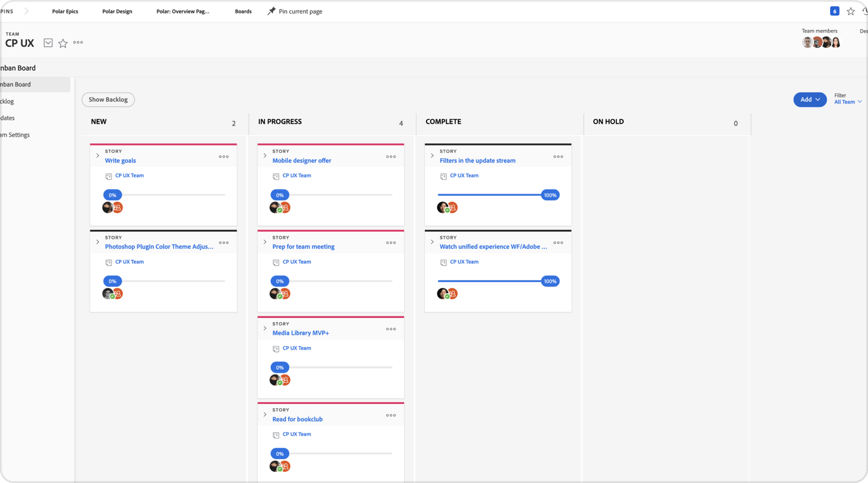The width and height of the screenshot is (868, 483).
Task: Open the Write goals story link
Action: tap(120, 161)
